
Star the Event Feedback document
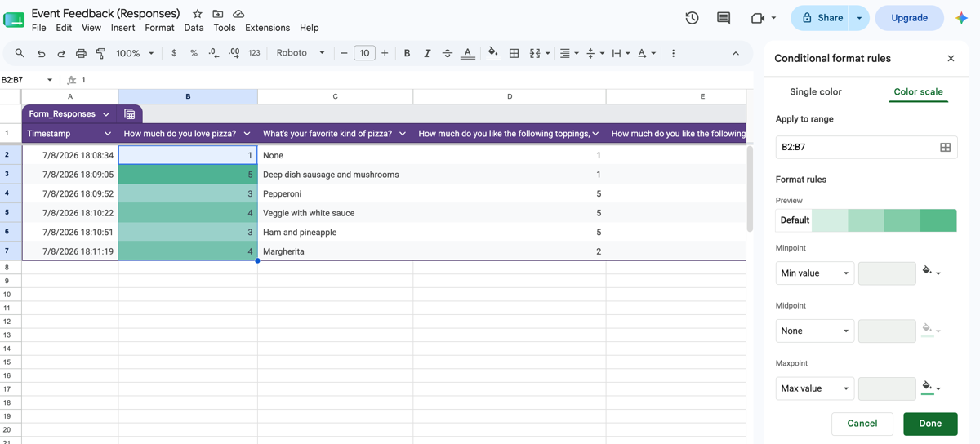pos(197,14)
